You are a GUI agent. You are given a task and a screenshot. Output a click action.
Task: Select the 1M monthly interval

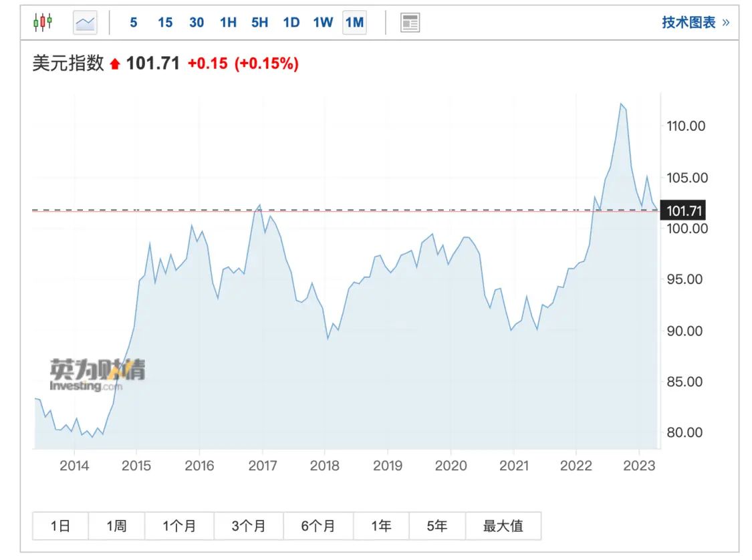(354, 23)
